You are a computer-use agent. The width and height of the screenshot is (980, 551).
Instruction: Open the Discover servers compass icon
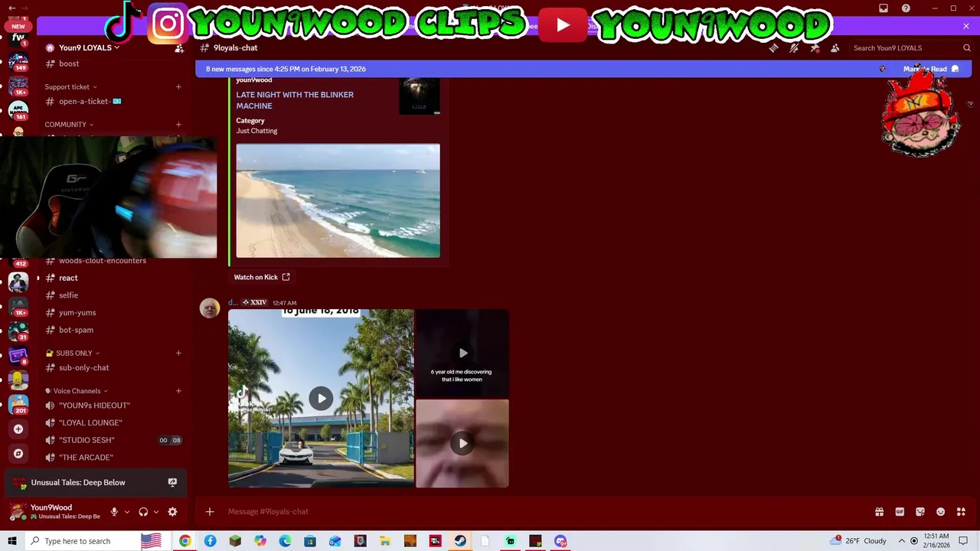tap(18, 454)
